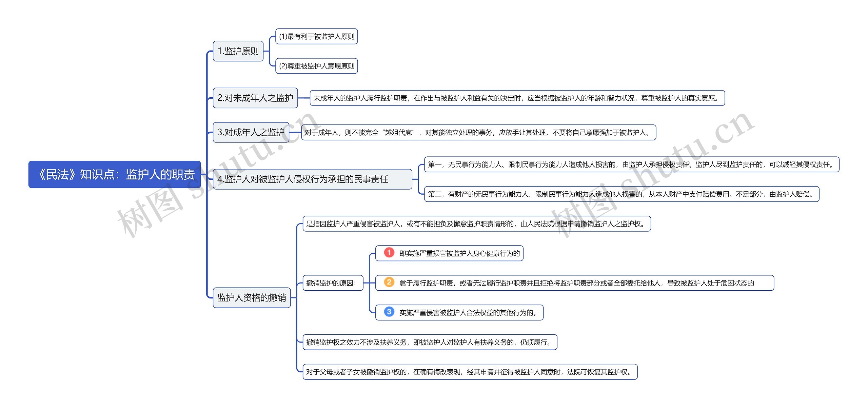This screenshot has height=408, width=868.
Task: Click text starting 怠于履行监护职责
Action: coord(576,283)
